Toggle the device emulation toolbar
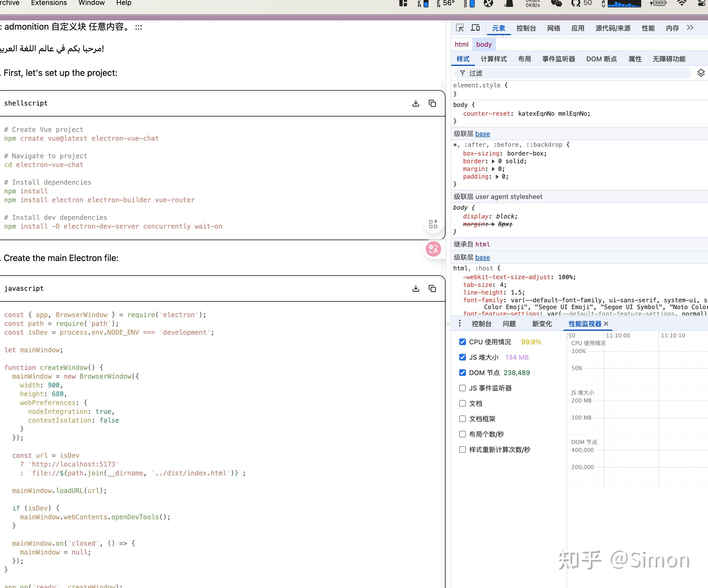Screen dimensions: 708x588 475,28
